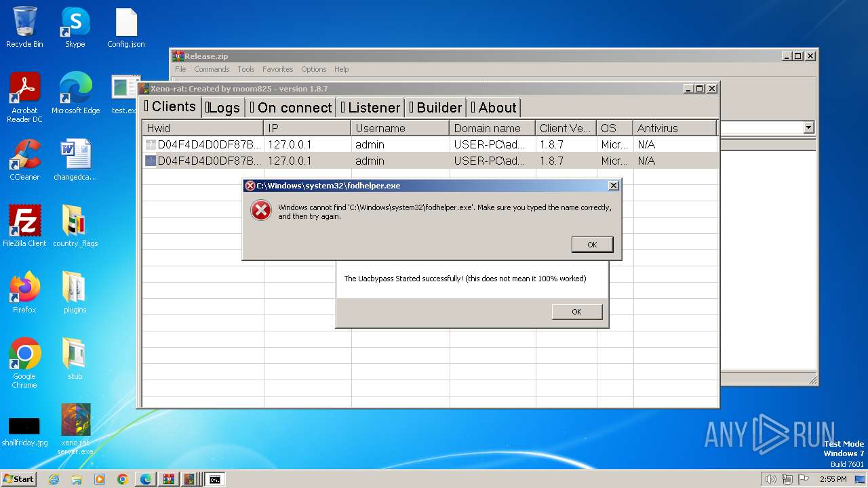Maximize the Release.zip WinRAR window
This screenshot has width=868, height=488.
pos(798,56)
